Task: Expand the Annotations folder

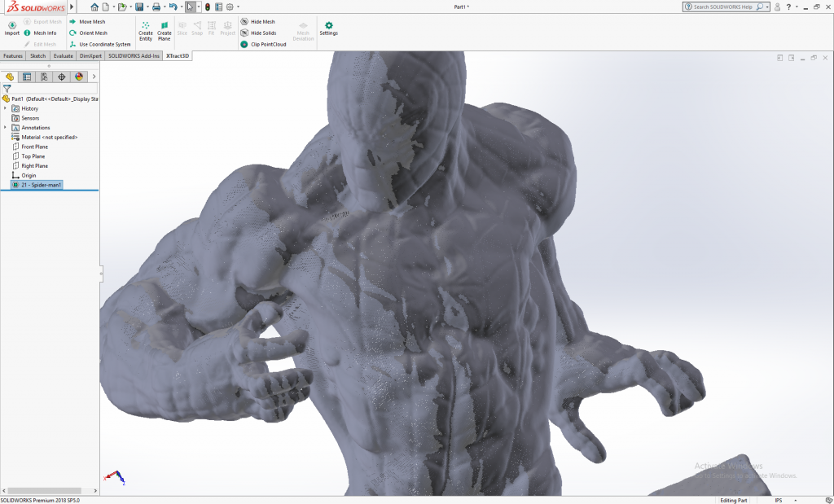Action: point(6,128)
